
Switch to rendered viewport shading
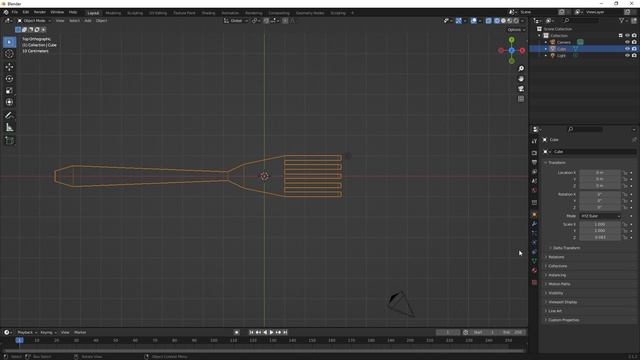tap(516, 21)
